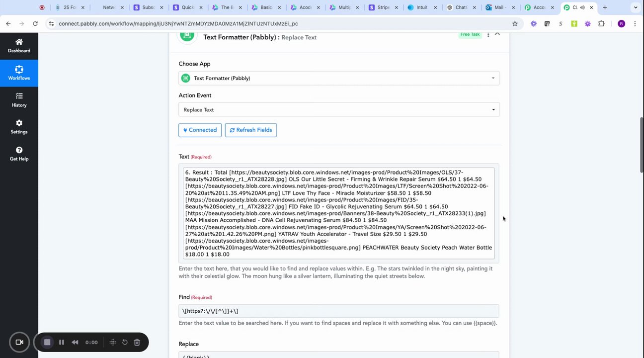Collapse the Text Formatter step

(x=497, y=34)
